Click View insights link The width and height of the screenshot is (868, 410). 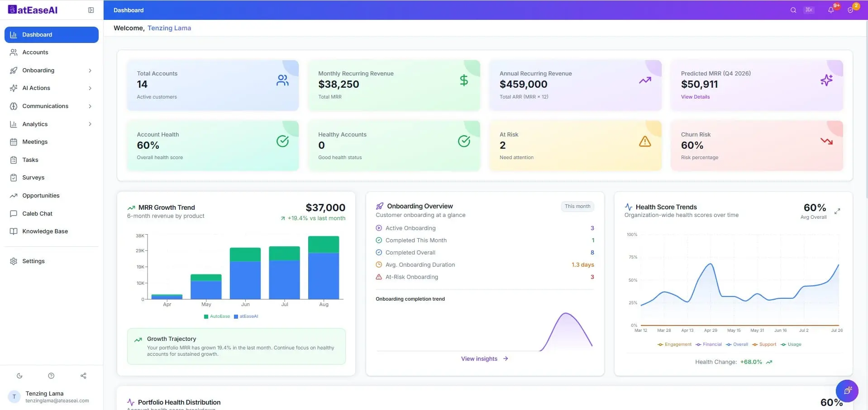click(x=485, y=359)
